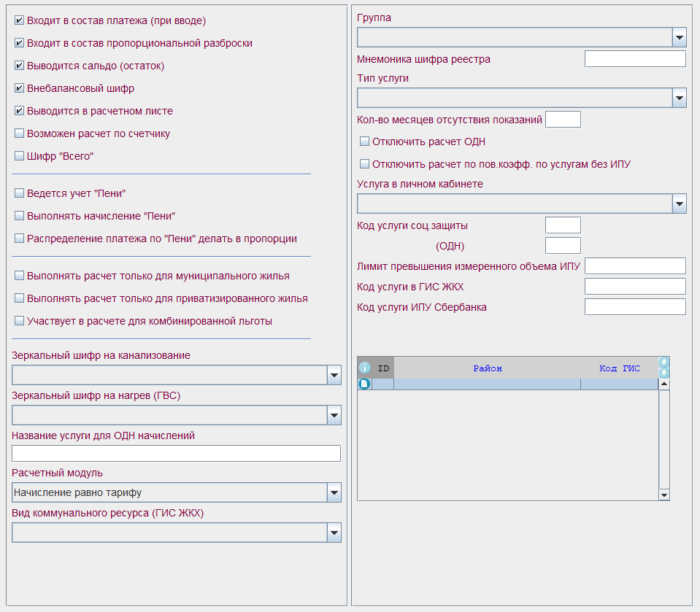Check 'Отключить расчет по пов.коэфф. по услугам без ИПУ'
This screenshot has height=612, width=700.
pyautogui.click(x=365, y=164)
